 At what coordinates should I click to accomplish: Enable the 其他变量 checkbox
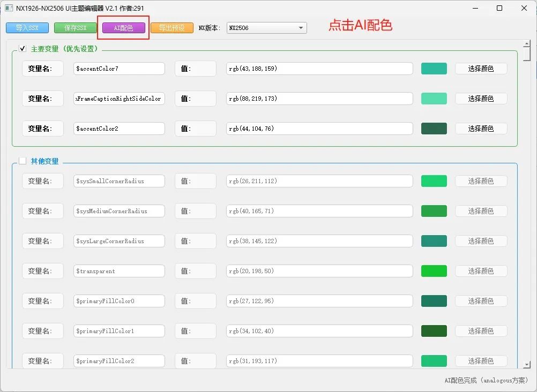point(23,161)
